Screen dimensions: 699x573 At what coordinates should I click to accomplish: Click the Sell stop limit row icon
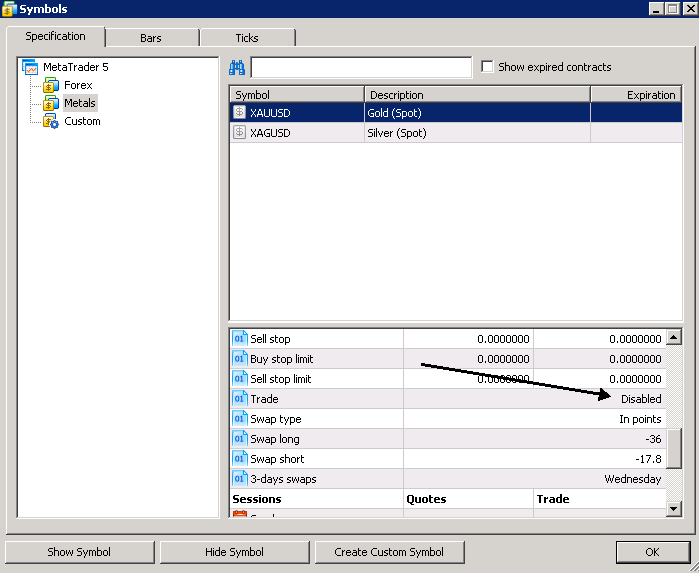click(239, 379)
